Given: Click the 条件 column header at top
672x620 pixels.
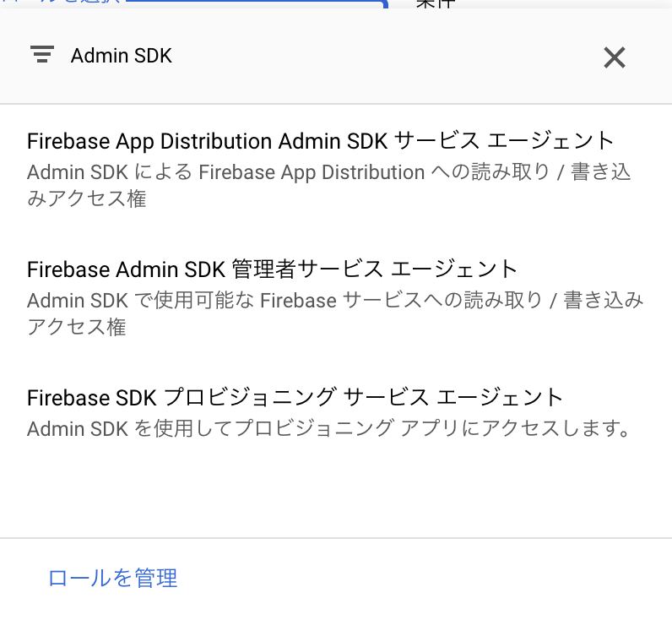Looking at the screenshot, I should pyautogui.click(x=435, y=3).
